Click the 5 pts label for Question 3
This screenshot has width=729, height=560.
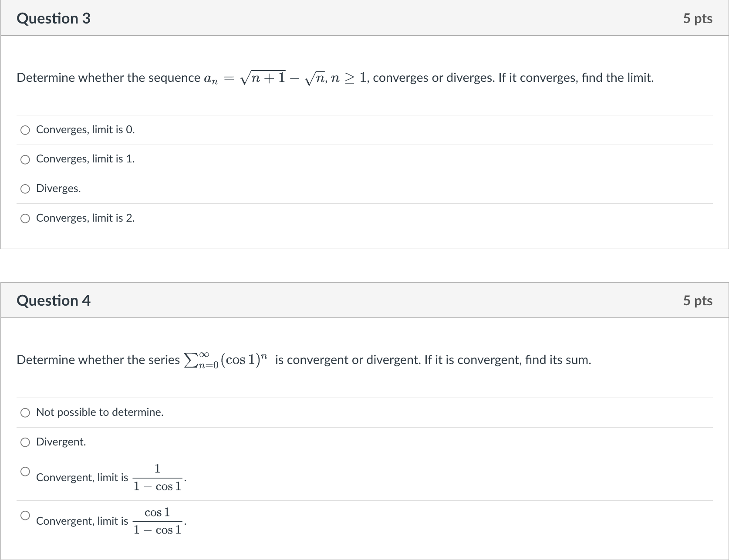tap(698, 18)
